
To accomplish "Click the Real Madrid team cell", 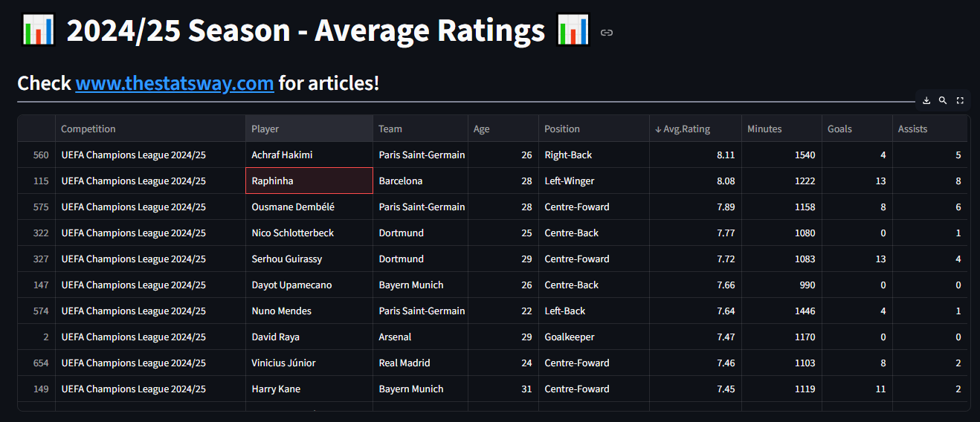I will coord(420,363).
